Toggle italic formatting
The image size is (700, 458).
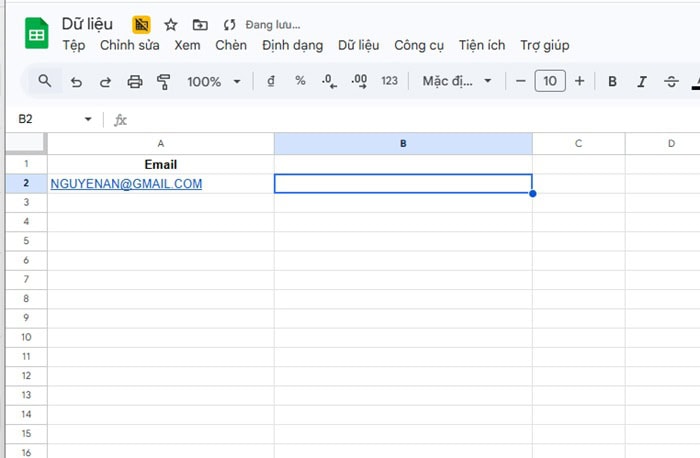click(x=642, y=82)
